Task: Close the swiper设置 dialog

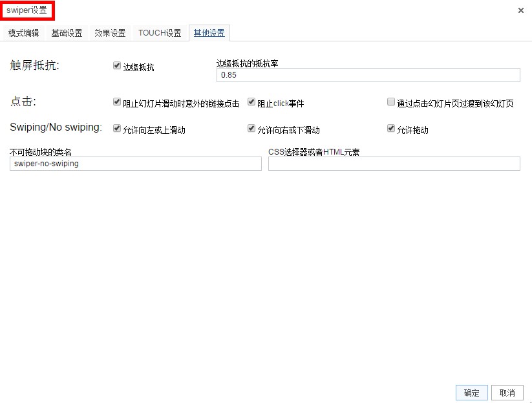Action: pyautogui.click(x=521, y=10)
